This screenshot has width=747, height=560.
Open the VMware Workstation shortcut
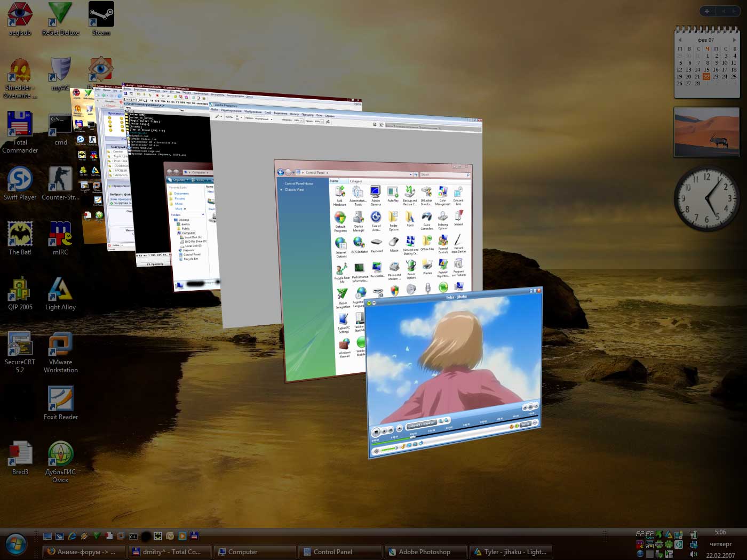pyautogui.click(x=60, y=345)
